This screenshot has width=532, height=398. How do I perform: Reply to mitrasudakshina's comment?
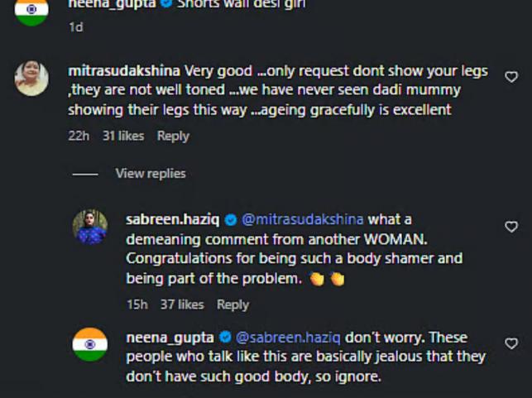click(173, 136)
